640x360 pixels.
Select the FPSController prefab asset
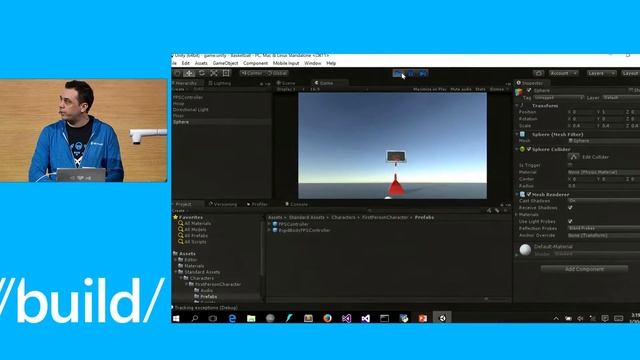click(293, 224)
